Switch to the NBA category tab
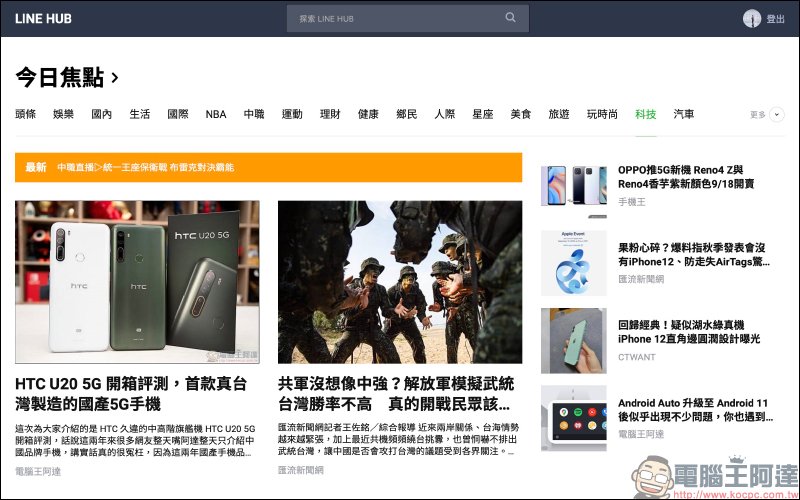Viewport: 800px width, 500px height. click(216, 115)
